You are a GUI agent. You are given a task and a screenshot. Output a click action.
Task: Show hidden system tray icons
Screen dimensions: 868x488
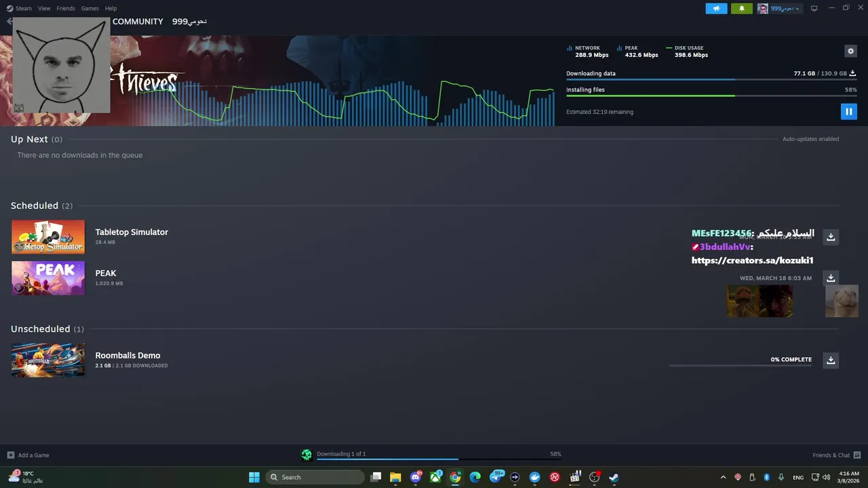point(723,477)
